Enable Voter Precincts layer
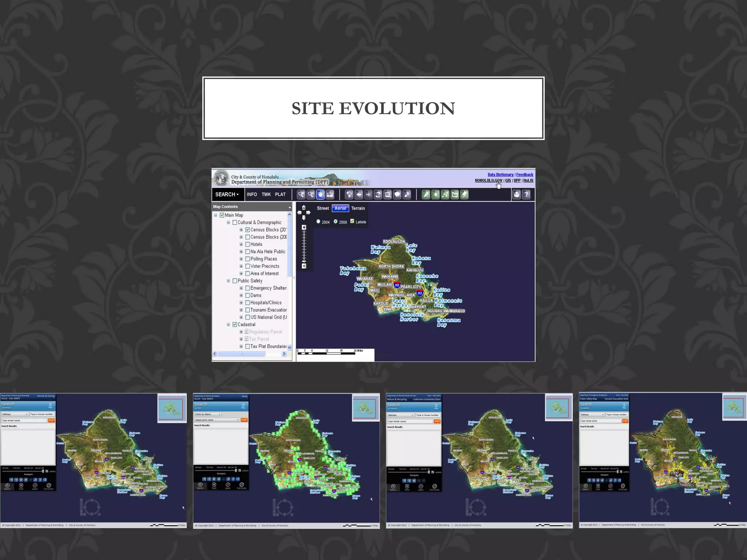Image resolution: width=747 pixels, height=560 pixels. pyautogui.click(x=247, y=266)
